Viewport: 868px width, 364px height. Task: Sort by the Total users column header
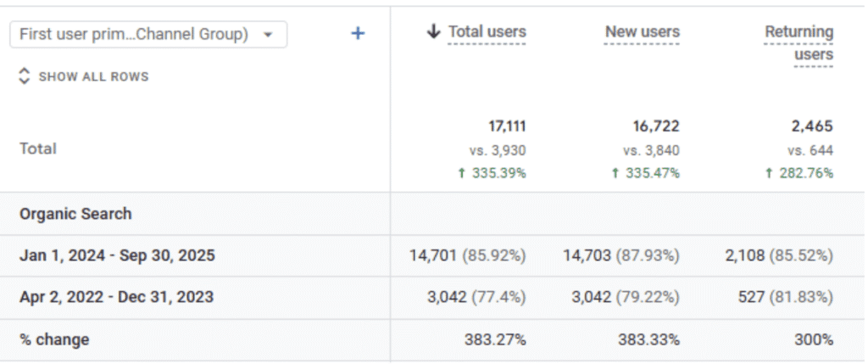click(487, 32)
